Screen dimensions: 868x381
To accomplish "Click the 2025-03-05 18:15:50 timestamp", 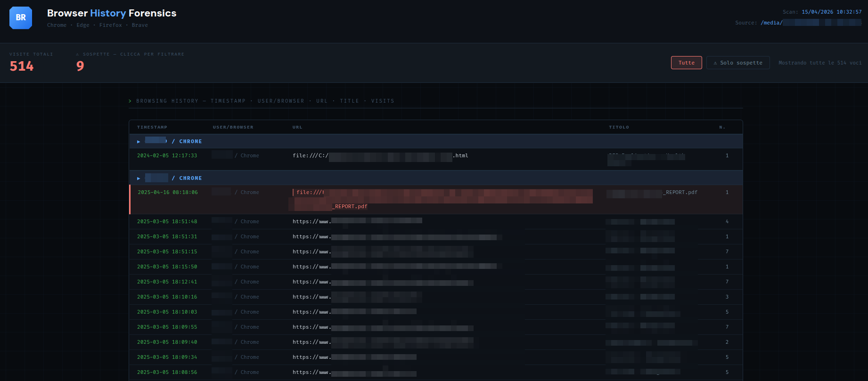I will click(x=167, y=267).
